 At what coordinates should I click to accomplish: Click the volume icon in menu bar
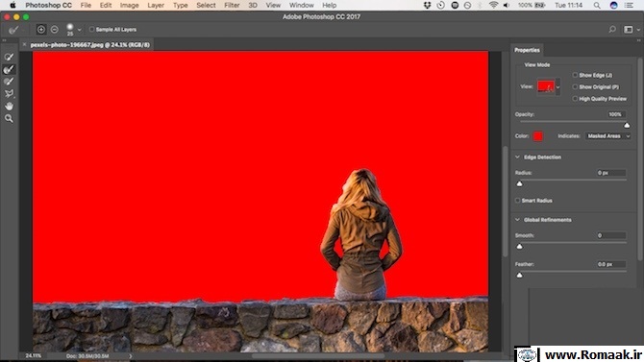(x=507, y=6)
